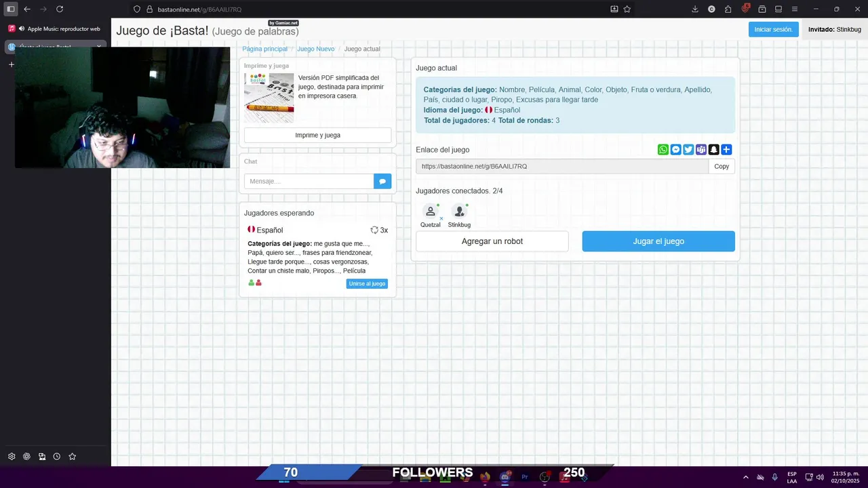
Task: Go back with the browser back arrow
Action: (27, 9)
